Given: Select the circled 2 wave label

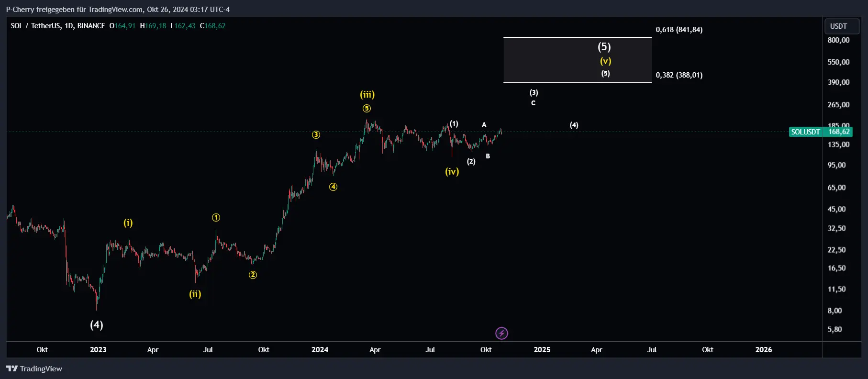Looking at the screenshot, I should click(x=253, y=275).
